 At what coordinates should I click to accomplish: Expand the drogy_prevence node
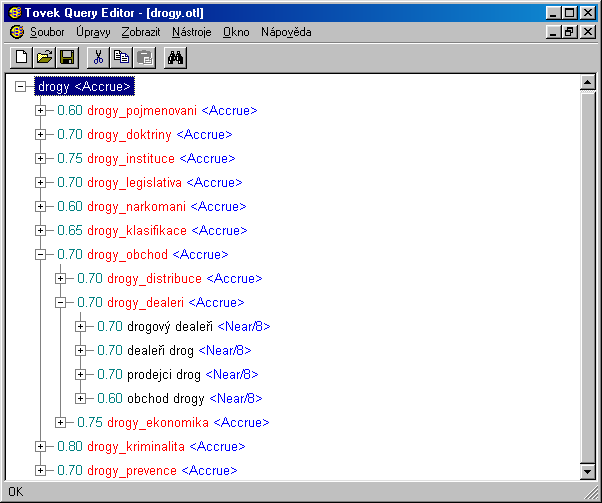(40, 471)
